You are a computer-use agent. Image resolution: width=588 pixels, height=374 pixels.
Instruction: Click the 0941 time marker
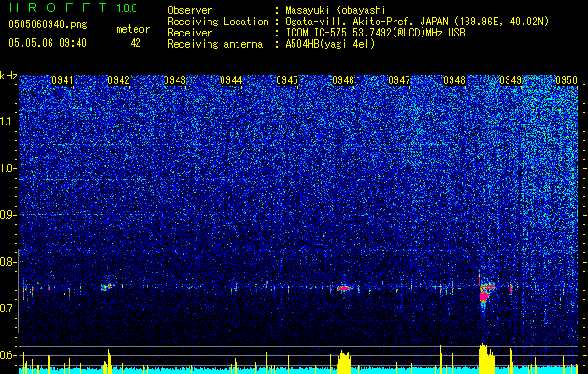[63, 80]
